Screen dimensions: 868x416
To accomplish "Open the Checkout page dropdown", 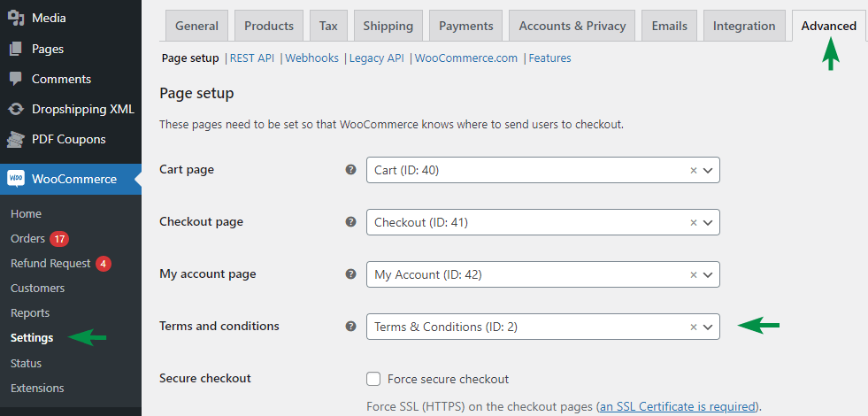I will pos(543,222).
